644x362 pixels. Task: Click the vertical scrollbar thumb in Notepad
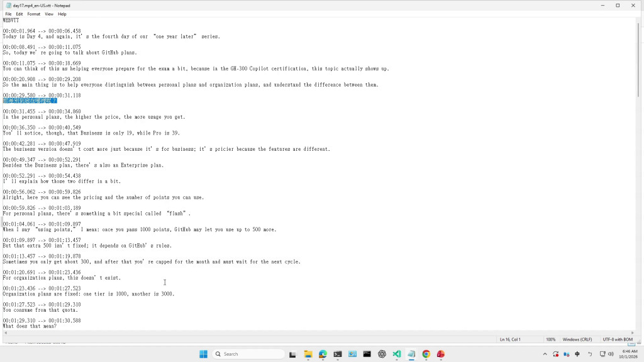pyautogui.click(x=638, y=60)
